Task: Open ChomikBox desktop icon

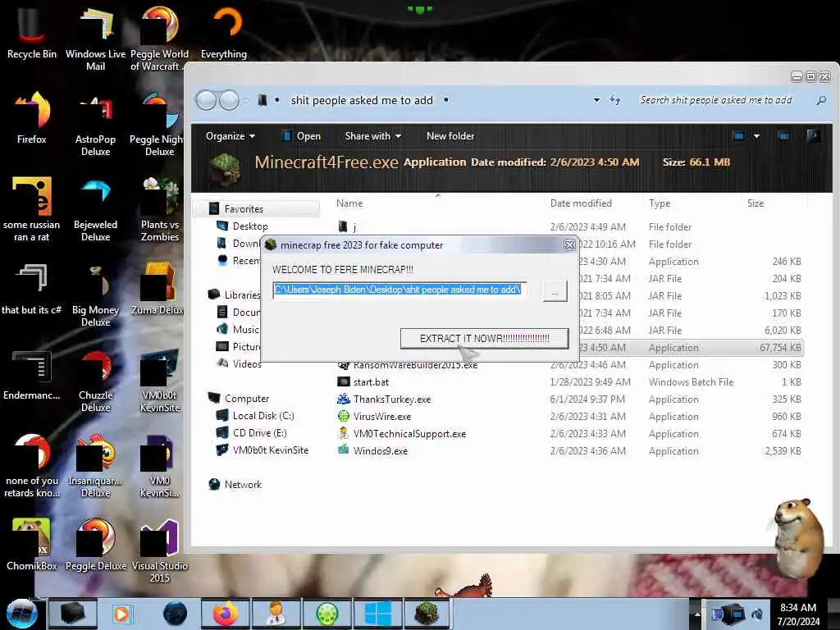Action: point(32,544)
